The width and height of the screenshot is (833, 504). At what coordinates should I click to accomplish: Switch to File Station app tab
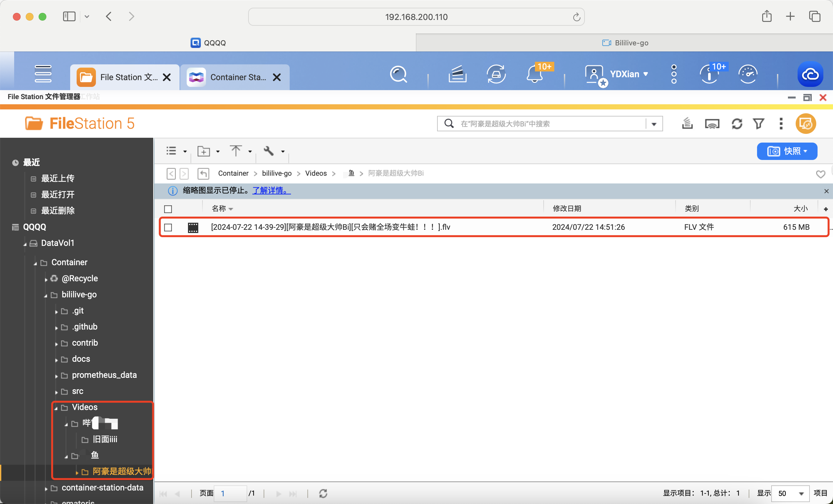click(x=125, y=78)
